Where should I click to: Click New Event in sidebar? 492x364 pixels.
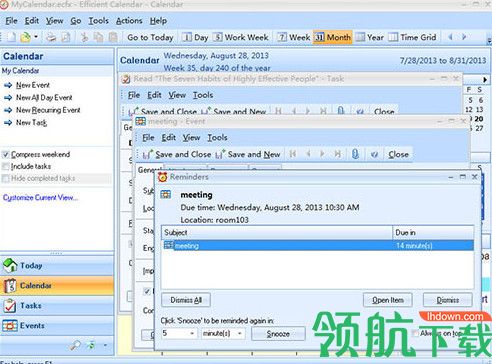tap(33, 85)
